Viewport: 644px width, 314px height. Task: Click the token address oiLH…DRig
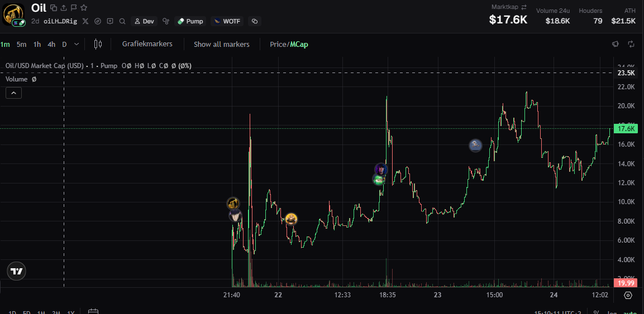[60, 21]
